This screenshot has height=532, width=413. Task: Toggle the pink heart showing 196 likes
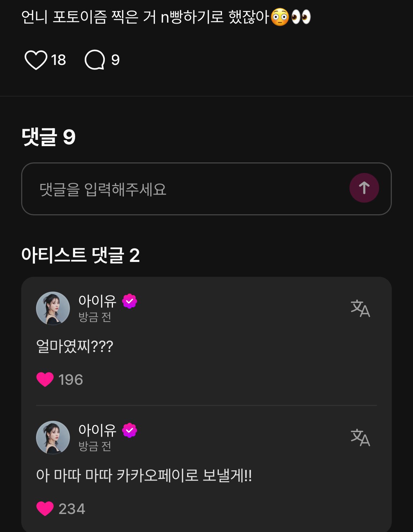(45, 379)
